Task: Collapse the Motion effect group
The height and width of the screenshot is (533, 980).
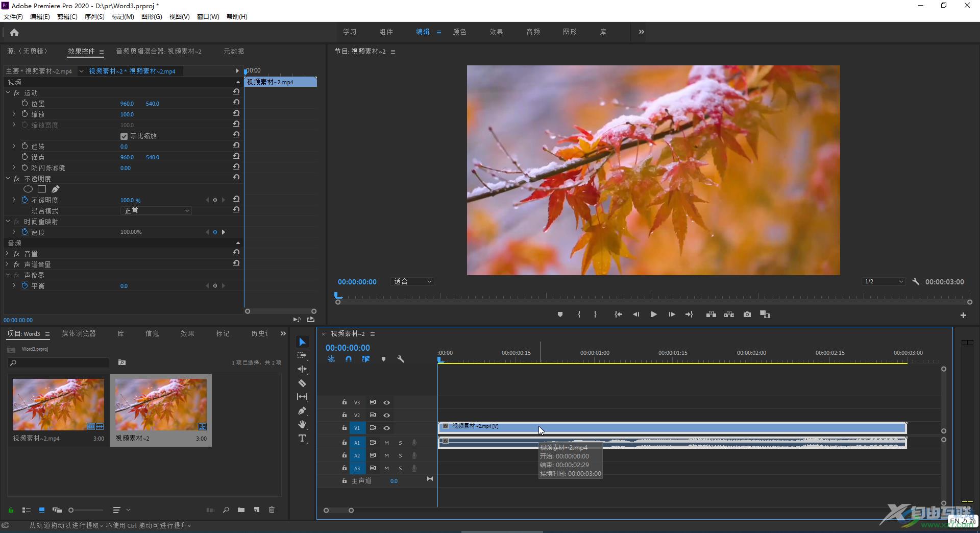Action: [8, 93]
